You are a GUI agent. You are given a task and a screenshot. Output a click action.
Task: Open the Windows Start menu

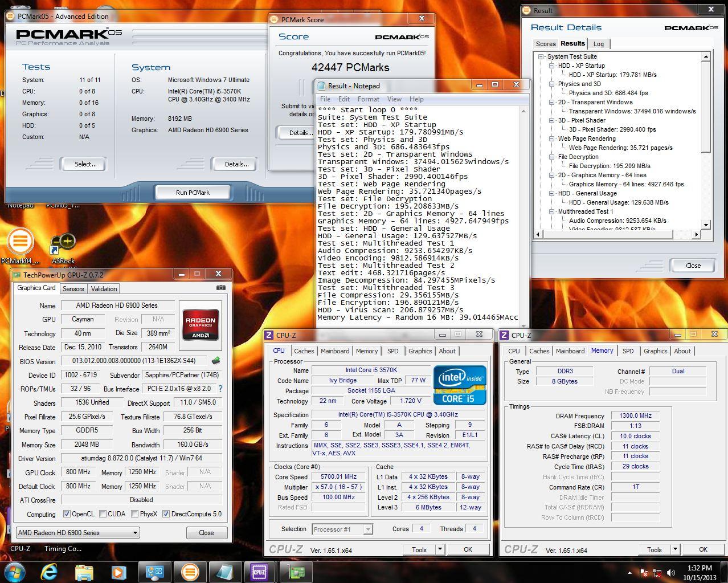(x=15, y=572)
